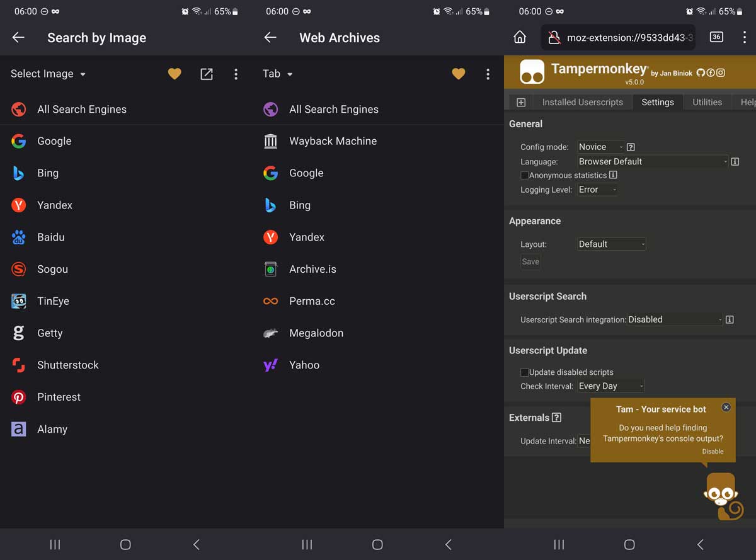Choose the Baidu search engine
756x560 pixels.
coord(126,237)
